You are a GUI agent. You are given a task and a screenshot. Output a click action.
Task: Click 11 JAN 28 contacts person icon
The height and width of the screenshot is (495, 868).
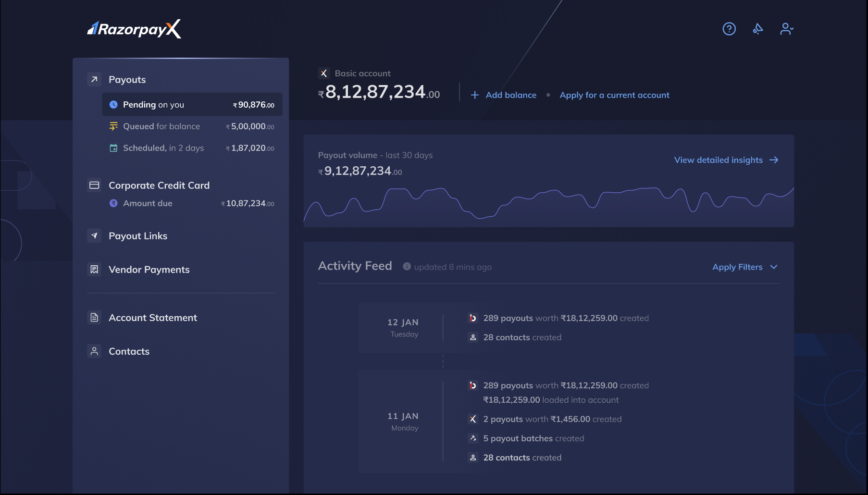point(473,458)
